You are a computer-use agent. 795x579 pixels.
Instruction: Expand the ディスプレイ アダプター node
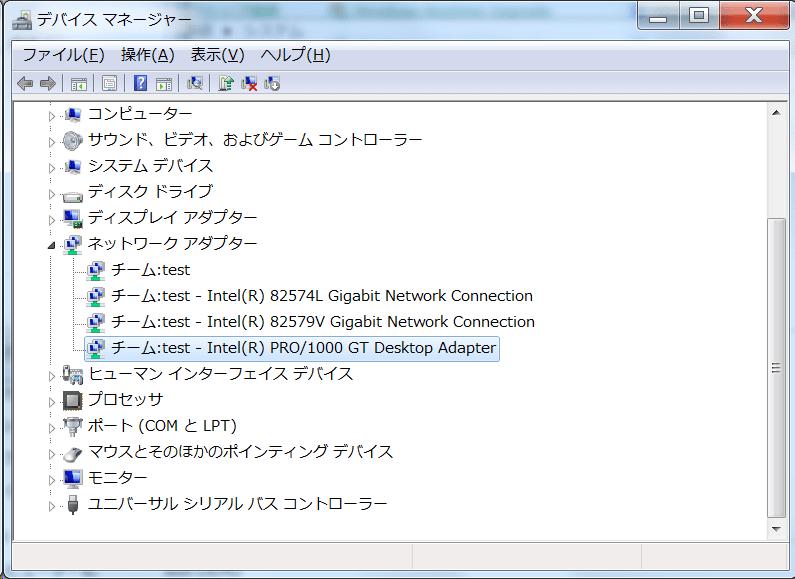(x=51, y=220)
